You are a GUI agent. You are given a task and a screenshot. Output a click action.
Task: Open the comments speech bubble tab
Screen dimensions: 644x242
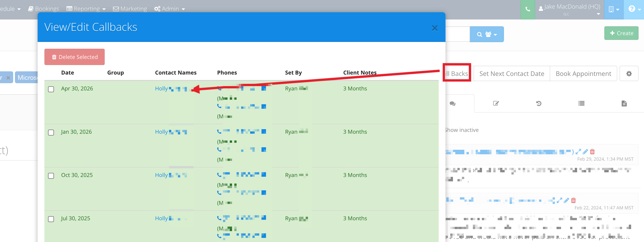452,104
